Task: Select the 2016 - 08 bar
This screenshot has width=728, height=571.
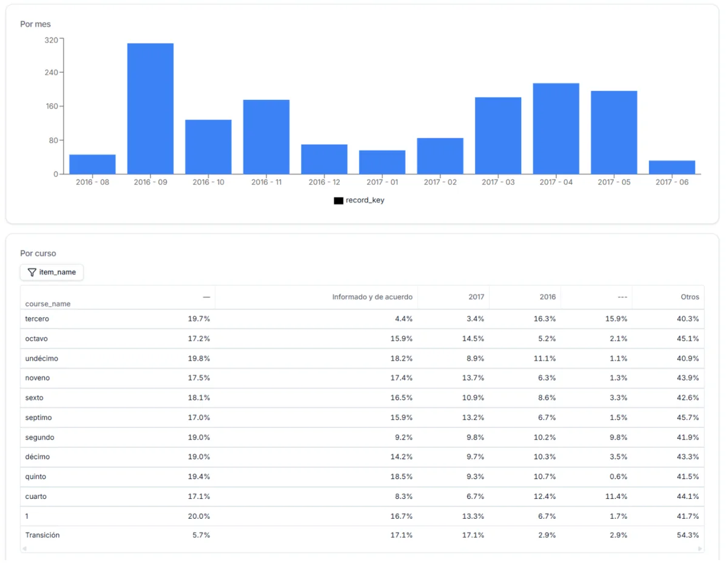Action: 92,164
